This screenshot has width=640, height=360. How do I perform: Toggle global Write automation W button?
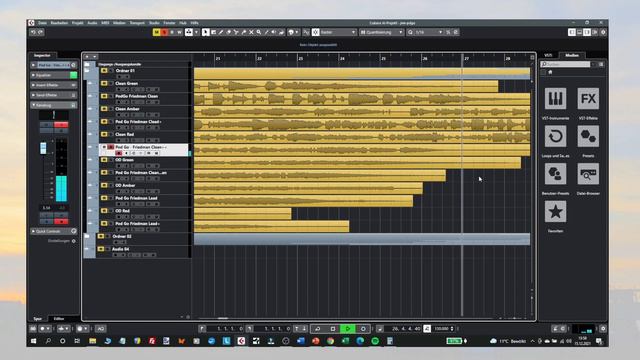pyautogui.click(x=179, y=32)
